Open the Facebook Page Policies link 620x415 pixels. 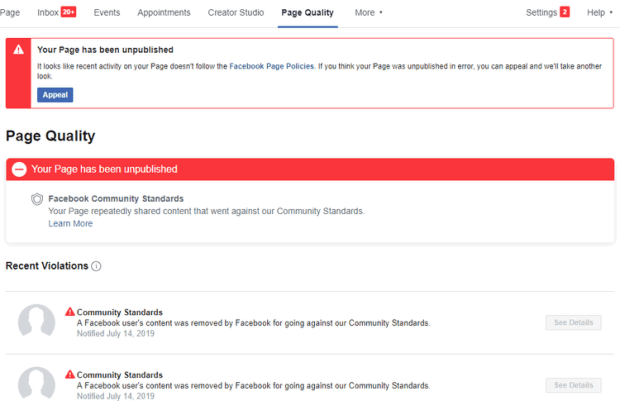click(271, 66)
